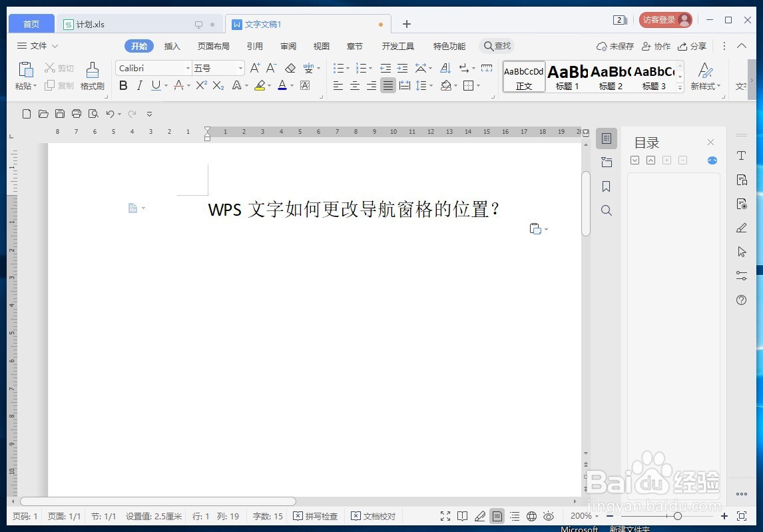Apply text highlight color
This screenshot has height=532, width=763.
point(260,86)
